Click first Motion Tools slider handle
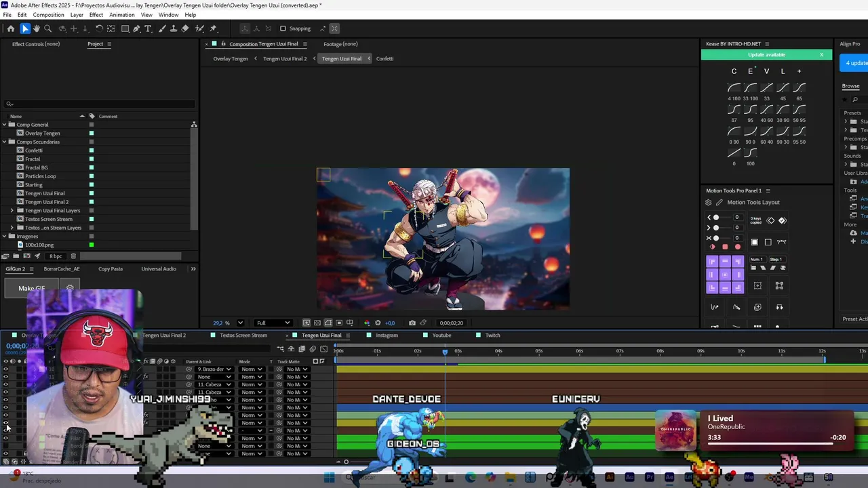 (715, 218)
